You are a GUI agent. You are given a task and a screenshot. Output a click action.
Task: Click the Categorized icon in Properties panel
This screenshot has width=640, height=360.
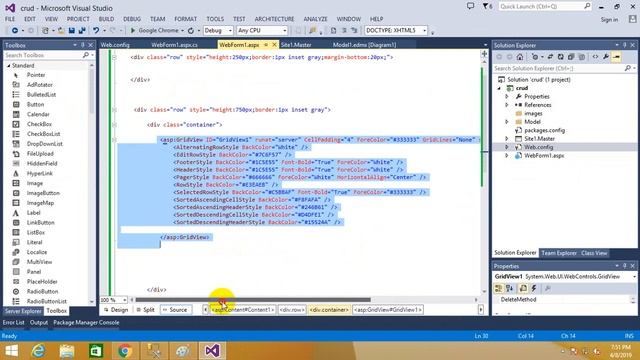498,289
